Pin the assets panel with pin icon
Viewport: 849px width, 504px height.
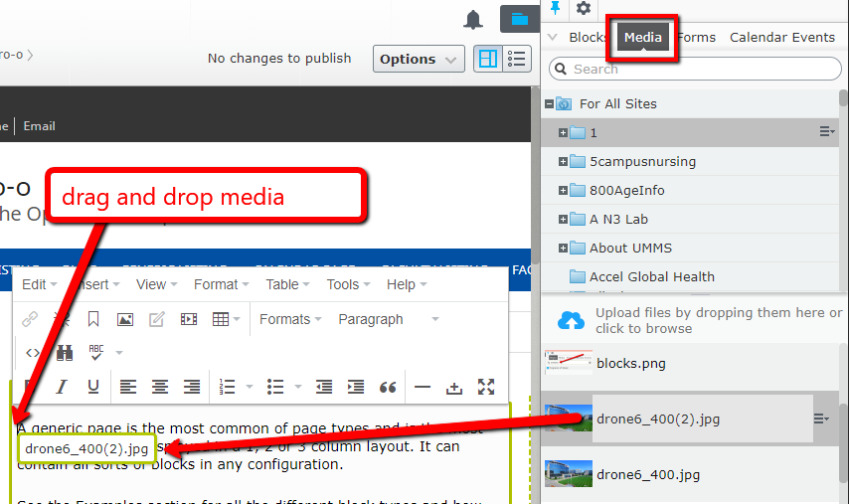(555, 9)
